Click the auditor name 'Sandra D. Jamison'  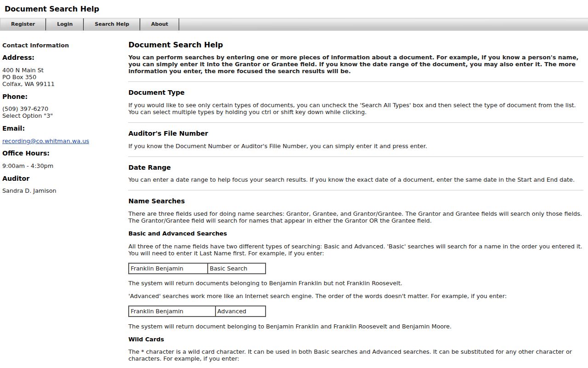(x=29, y=191)
